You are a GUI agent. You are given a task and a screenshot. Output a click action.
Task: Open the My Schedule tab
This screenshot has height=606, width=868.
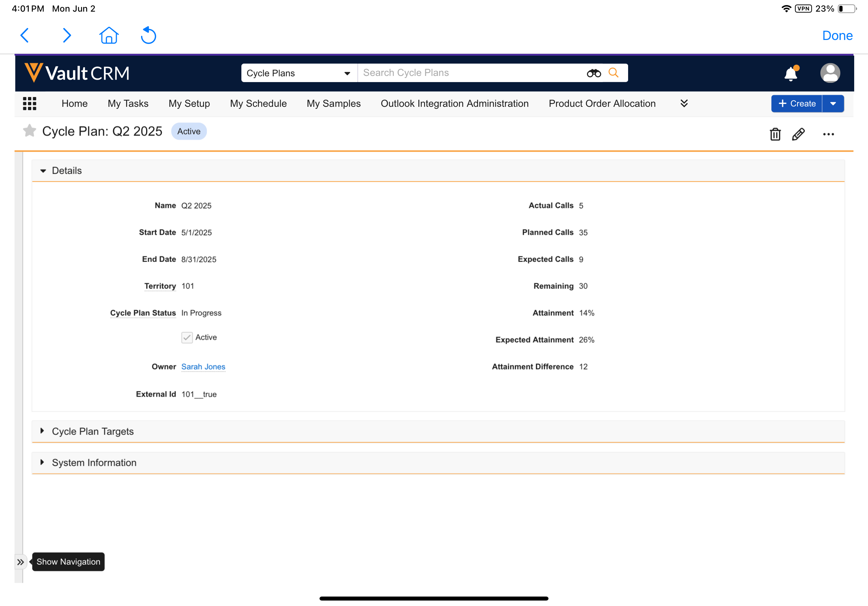pos(258,104)
